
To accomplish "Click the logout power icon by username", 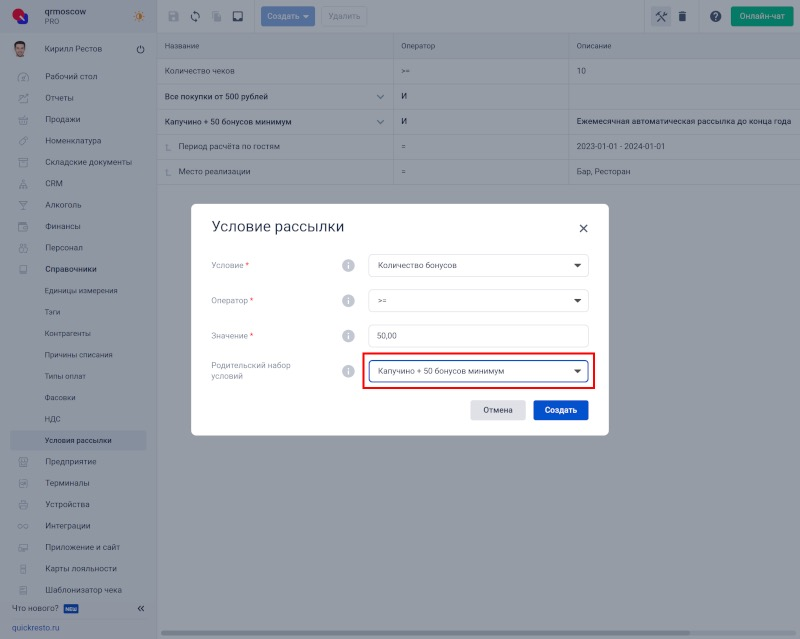I will point(140,49).
